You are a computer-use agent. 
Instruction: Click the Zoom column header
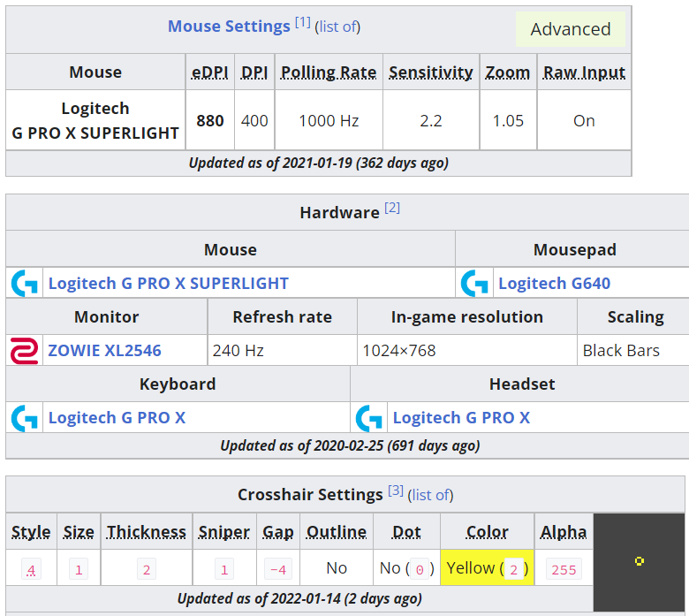pos(508,72)
